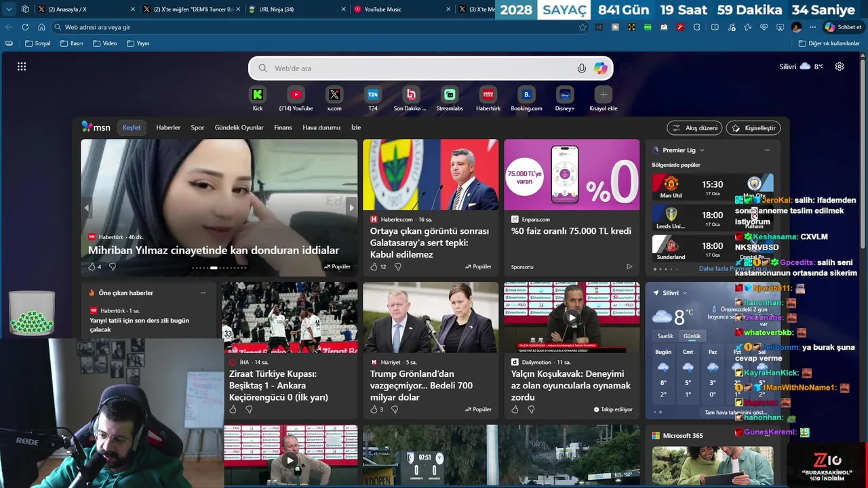Like the Mihriban Yılmaz headline story
The image size is (868, 488).
(92, 266)
